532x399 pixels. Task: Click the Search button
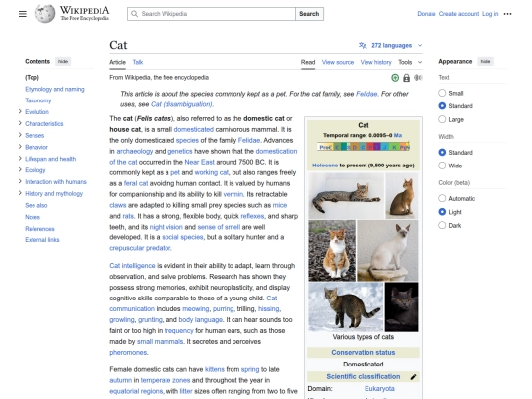click(309, 14)
